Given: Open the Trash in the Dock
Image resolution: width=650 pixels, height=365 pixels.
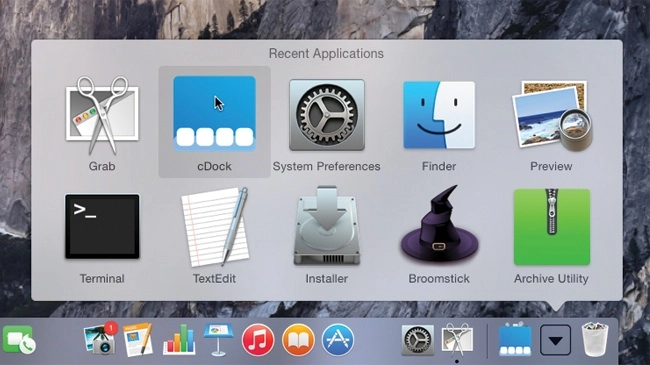Looking at the screenshot, I should click(x=595, y=340).
